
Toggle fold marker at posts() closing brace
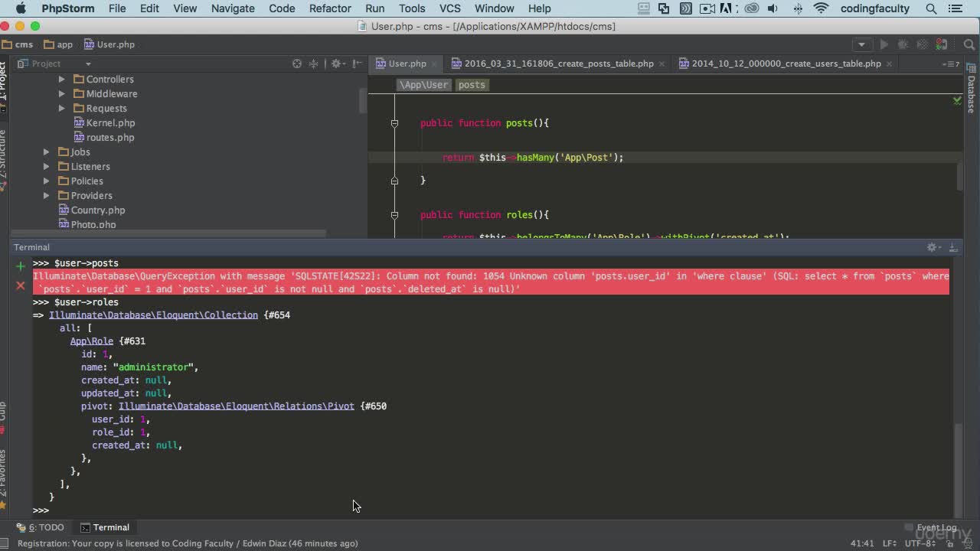click(x=394, y=181)
